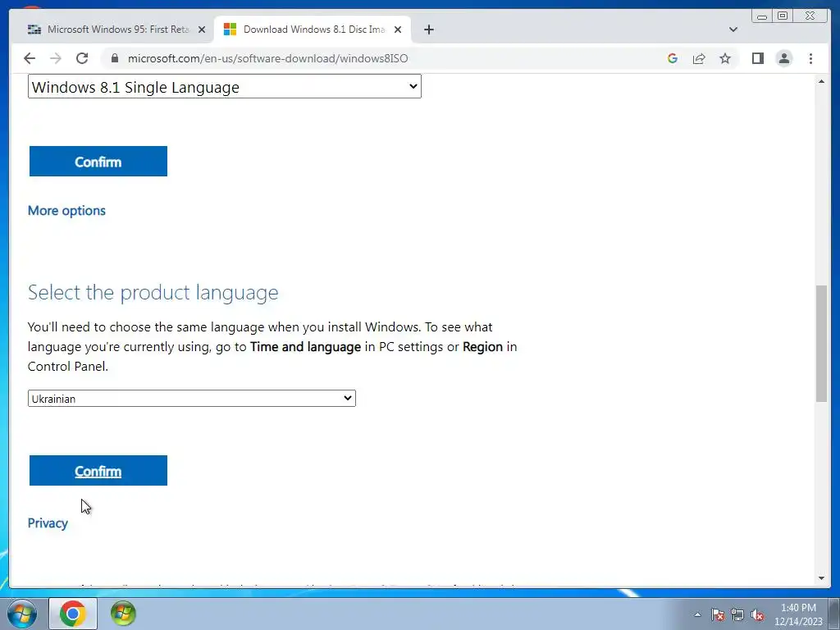Click the Windows 95 tab favicon
This screenshot has width=840, height=630.
(34, 30)
